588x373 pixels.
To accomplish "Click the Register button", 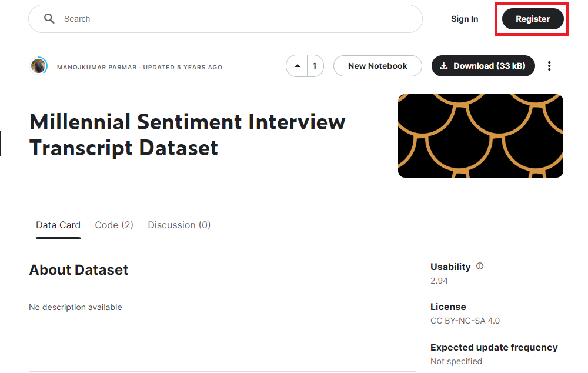I will [x=532, y=18].
